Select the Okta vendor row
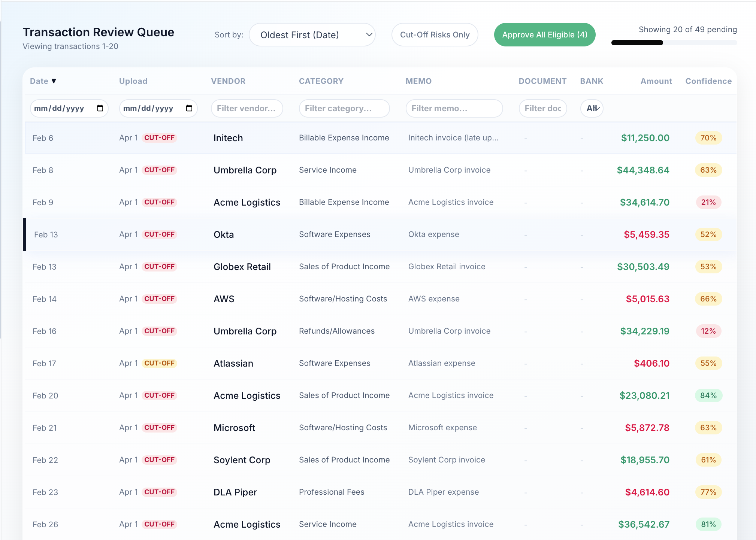Viewport: 756px width, 540px height. tap(380, 234)
